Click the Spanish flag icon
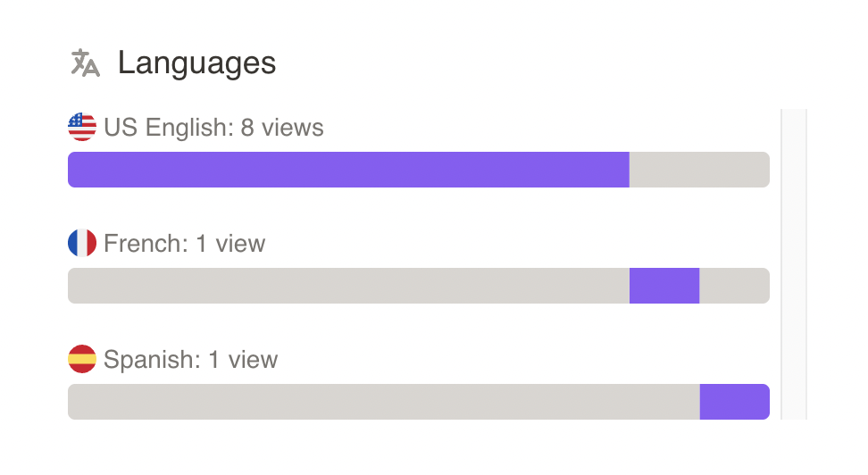This screenshot has width=868, height=475. (82, 359)
